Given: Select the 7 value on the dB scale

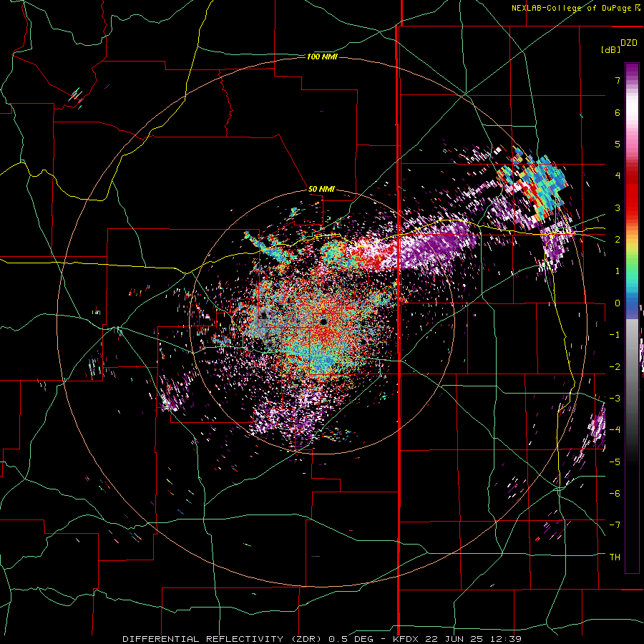Looking at the screenshot, I should pyautogui.click(x=618, y=80).
